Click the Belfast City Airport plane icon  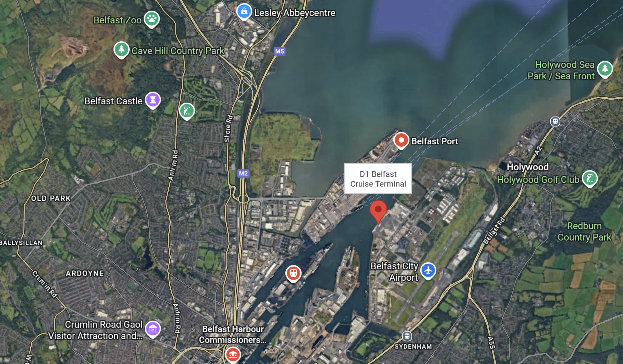point(428,271)
